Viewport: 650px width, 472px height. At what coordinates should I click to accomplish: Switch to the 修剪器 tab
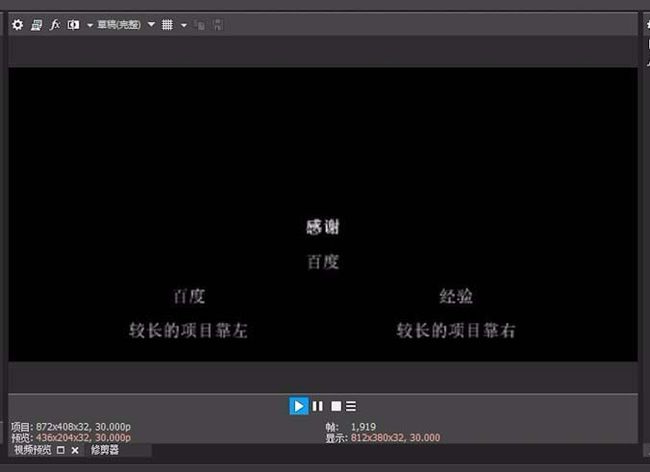pyautogui.click(x=105, y=450)
